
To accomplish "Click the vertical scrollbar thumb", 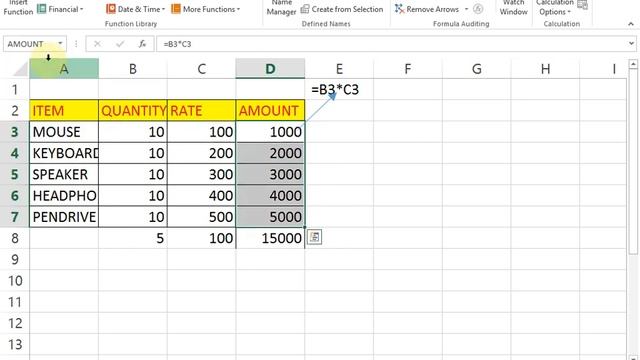I will click(633, 162).
